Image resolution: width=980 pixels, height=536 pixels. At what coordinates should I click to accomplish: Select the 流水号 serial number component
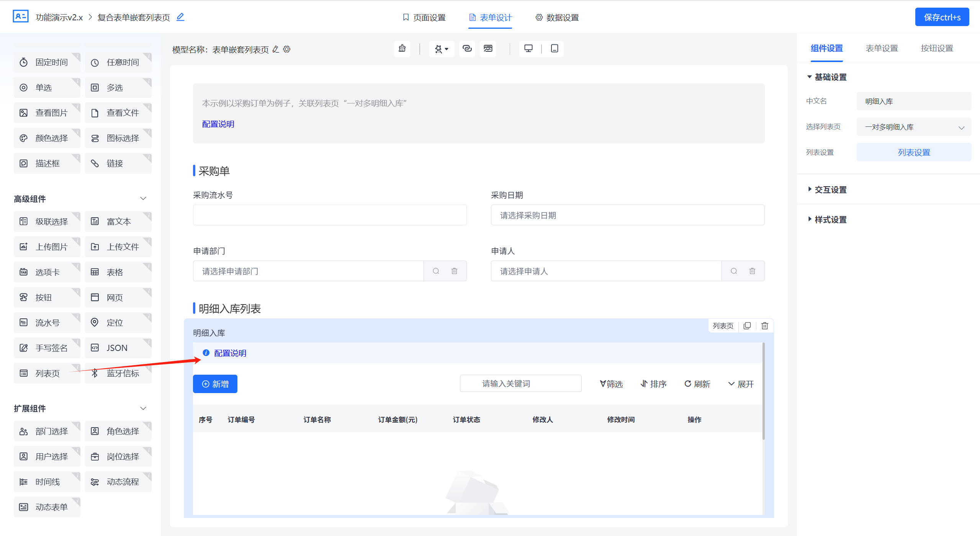coord(47,322)
